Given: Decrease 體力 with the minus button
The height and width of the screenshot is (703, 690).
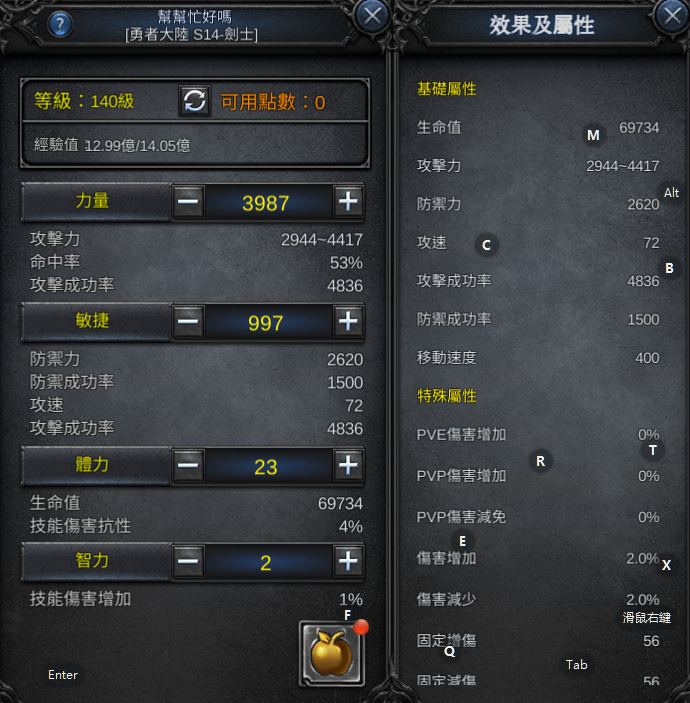Looking at the screenshot, I should click(x=188, y=465).
